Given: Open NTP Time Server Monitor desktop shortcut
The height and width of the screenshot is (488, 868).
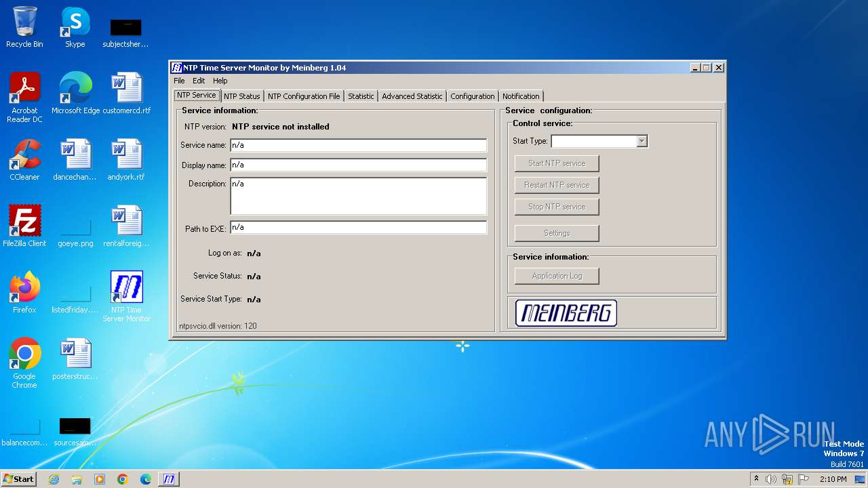Looking at the screenshot, I should click(127, 297).
